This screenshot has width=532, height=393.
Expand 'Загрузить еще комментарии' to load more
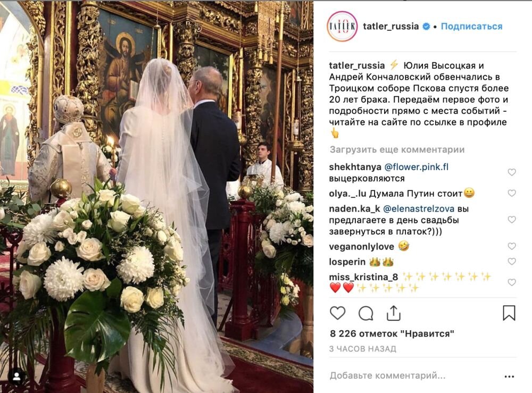pos(397,149)
